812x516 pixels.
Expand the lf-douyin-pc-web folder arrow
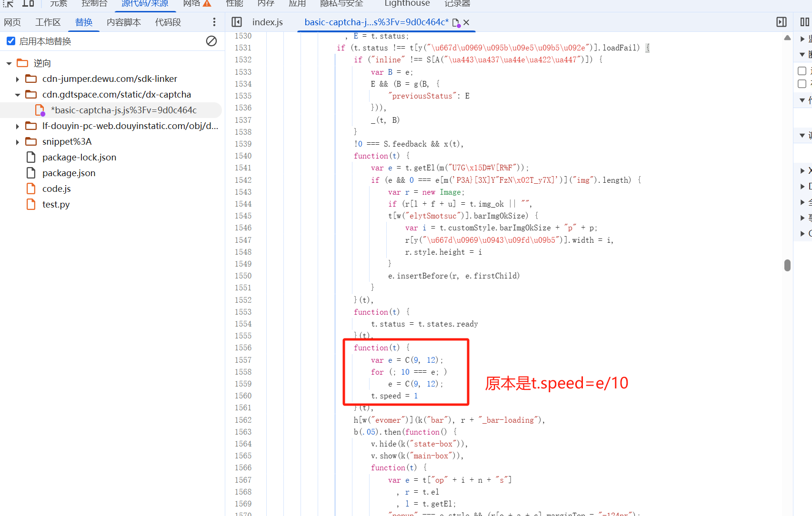[x=18, y=126]
